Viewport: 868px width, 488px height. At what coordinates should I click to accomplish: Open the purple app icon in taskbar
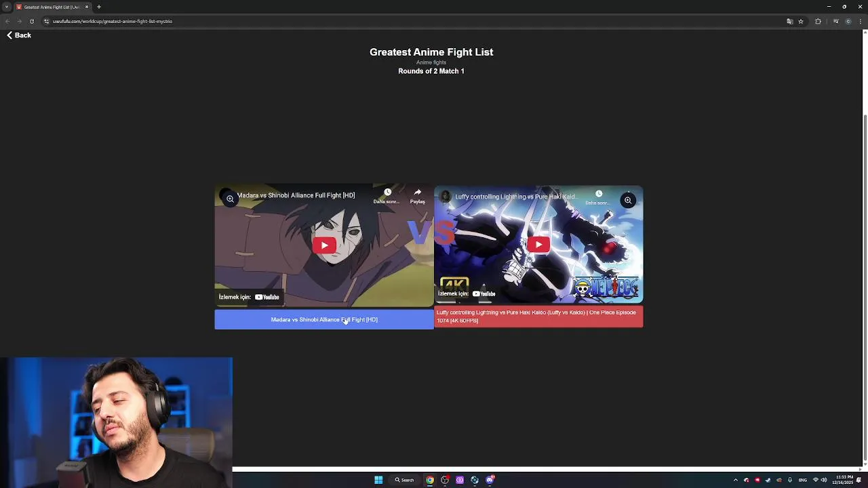(x=460, y=480)
